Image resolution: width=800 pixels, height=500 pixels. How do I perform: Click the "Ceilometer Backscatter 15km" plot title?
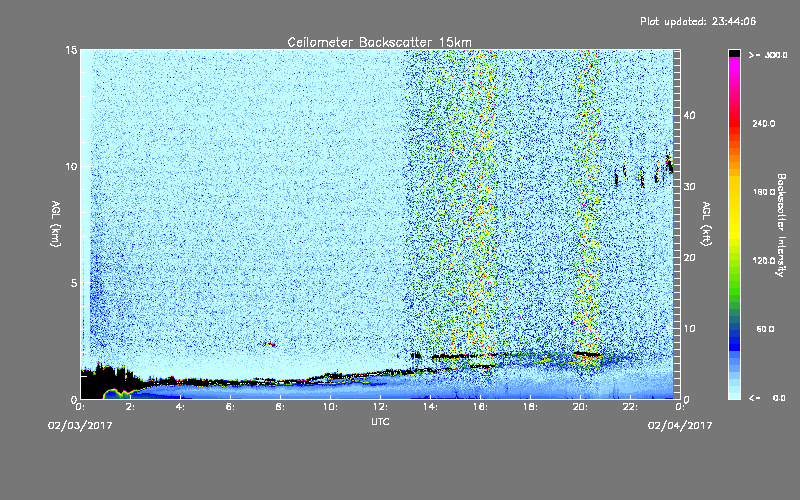tap(379, 42)
